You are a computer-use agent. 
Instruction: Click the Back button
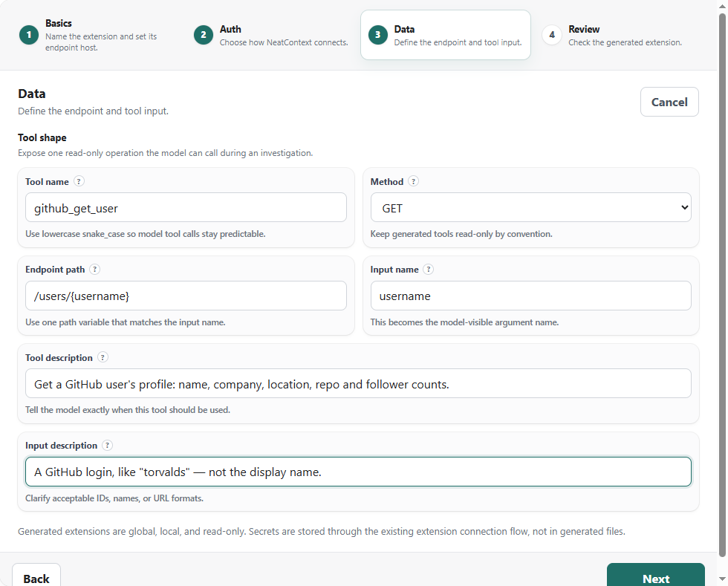[36, 576]
